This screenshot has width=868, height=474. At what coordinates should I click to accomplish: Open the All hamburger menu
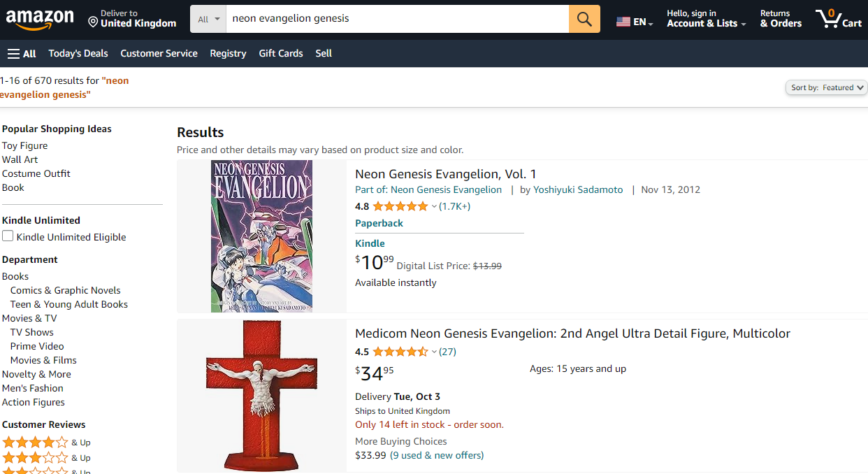pos(22,53)
